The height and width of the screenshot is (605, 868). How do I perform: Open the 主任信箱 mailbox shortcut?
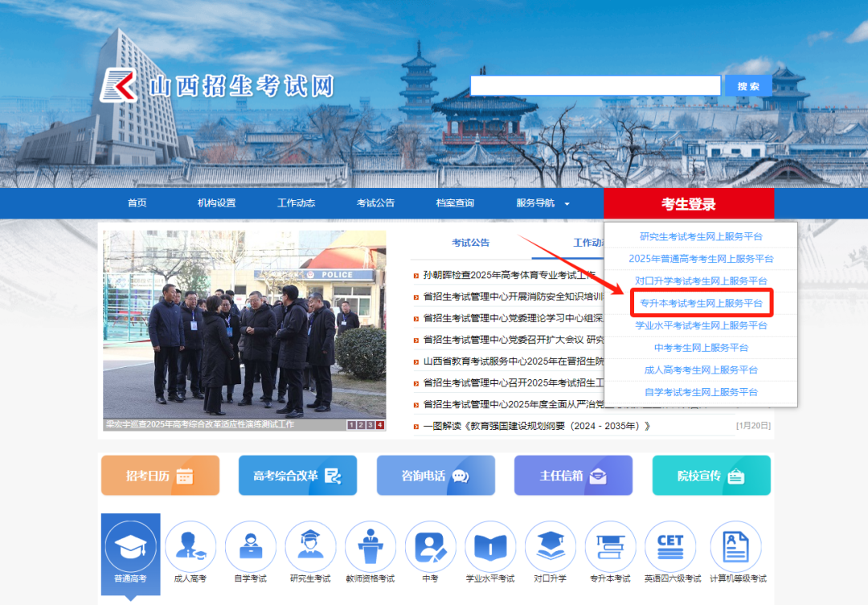(x=573, y=475)
